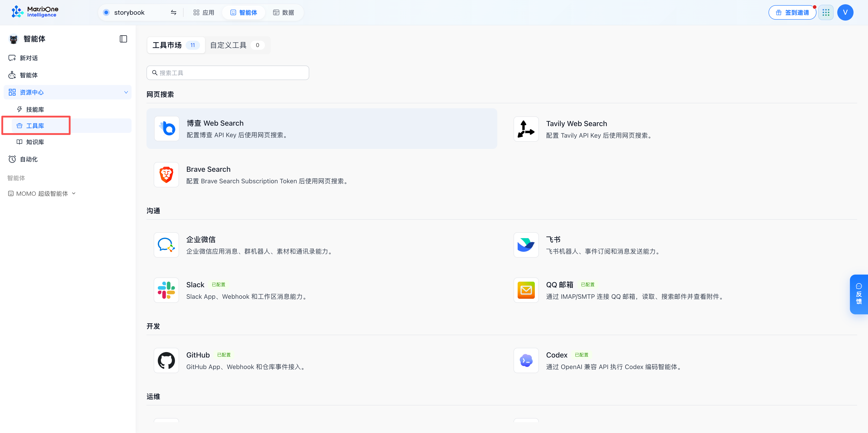The width and height of the screenshot is (868, 433).
Task: Click the magnifier icon in search box
Action: 155,73
